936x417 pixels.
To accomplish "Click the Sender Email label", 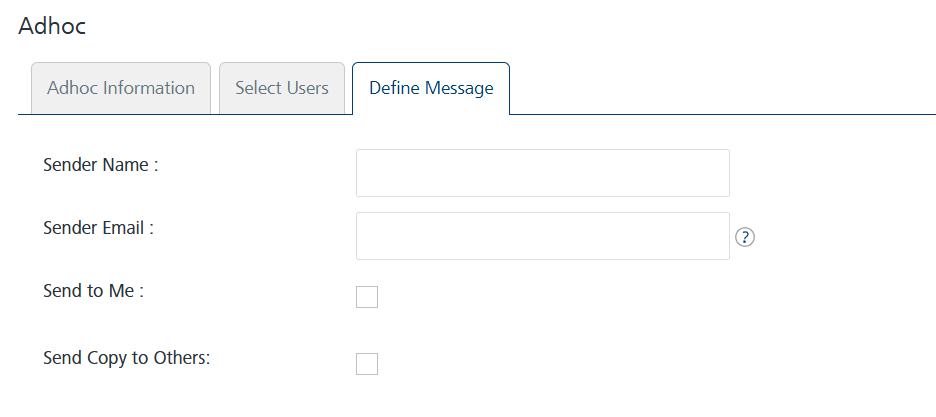I will 98,227.
